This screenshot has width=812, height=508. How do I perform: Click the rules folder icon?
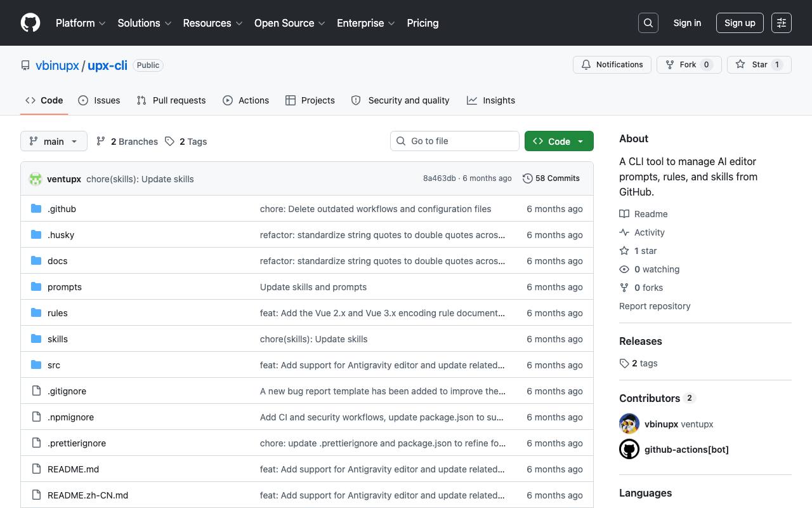pyautogui.click(x=36, y=313)
